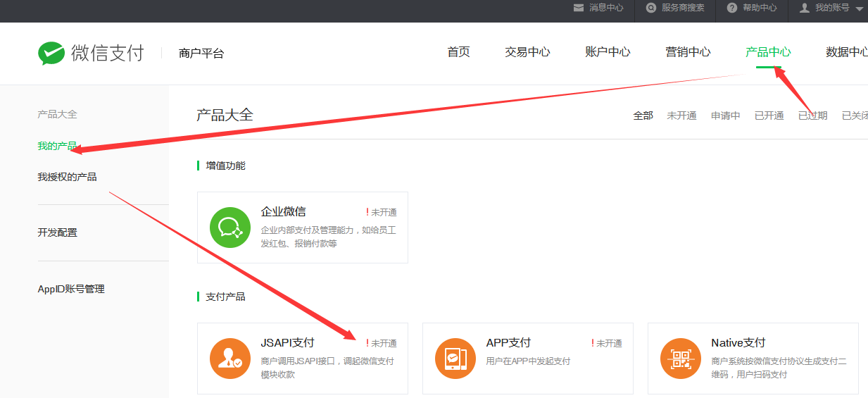Click the APP支付 phone icon
Screen dimensions: 868x398
point(455,359)
